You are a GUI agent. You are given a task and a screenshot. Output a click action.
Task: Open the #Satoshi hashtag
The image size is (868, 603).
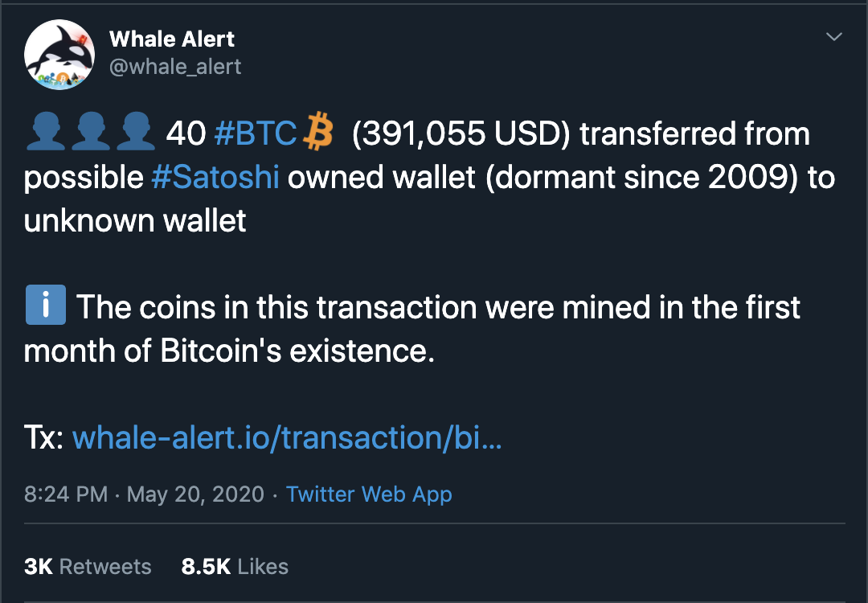coord(215,178)
